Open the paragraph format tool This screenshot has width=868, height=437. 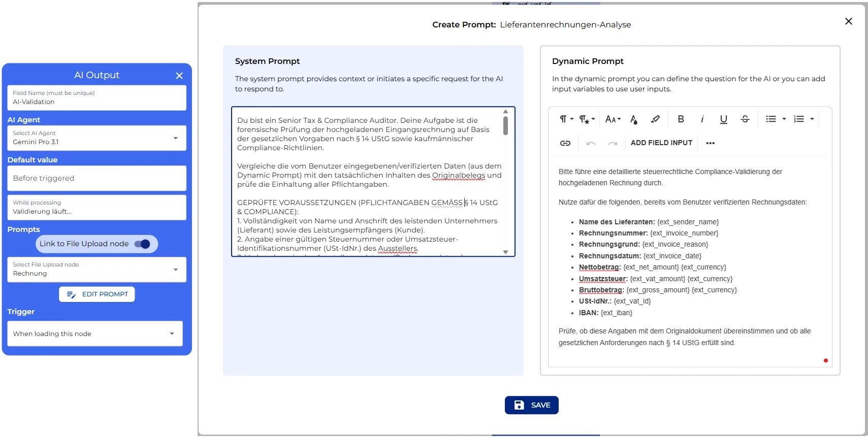566,119
